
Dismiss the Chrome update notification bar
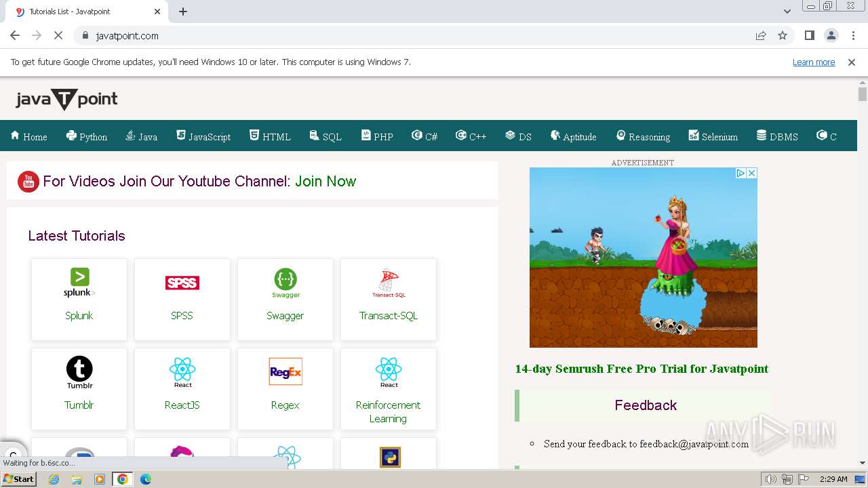(x=852, y=62)
